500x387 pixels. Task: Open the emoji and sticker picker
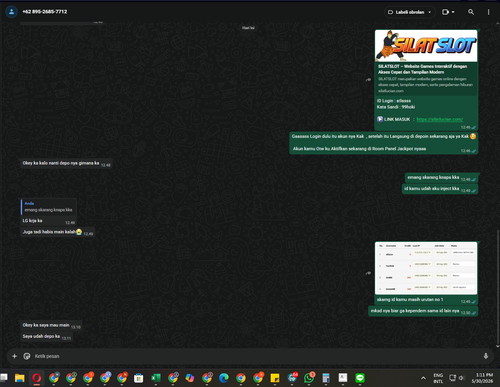27,356
